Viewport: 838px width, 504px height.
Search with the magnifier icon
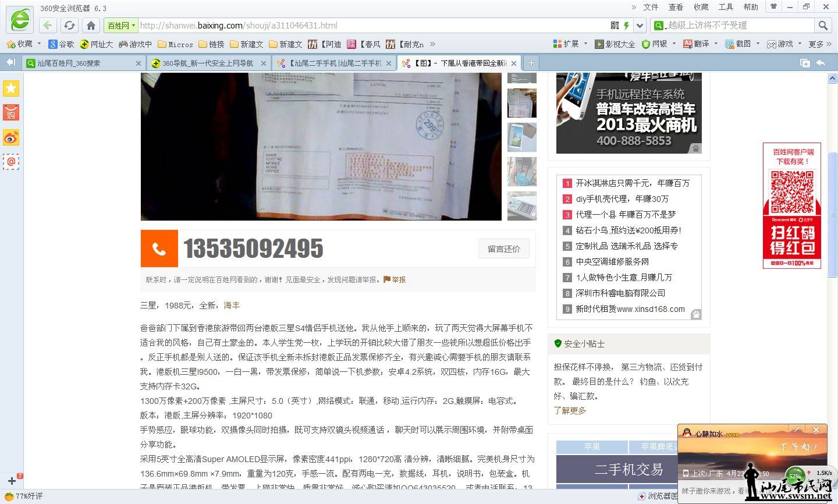click(823, 25)
